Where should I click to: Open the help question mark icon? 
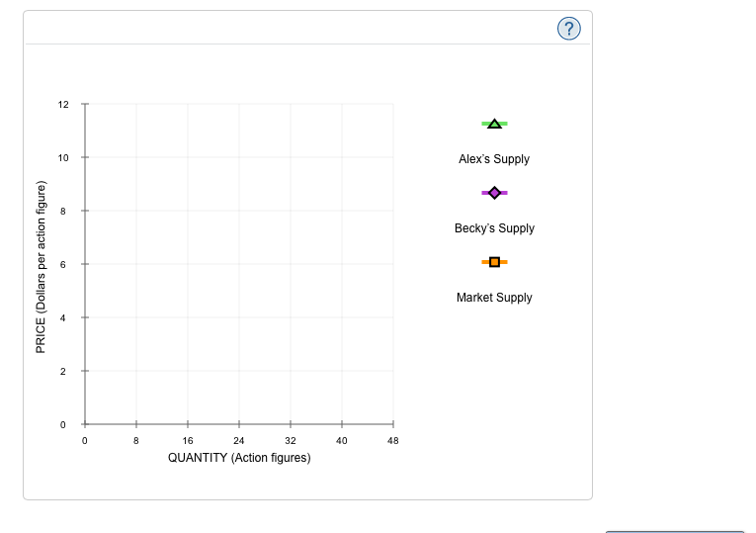569,29
